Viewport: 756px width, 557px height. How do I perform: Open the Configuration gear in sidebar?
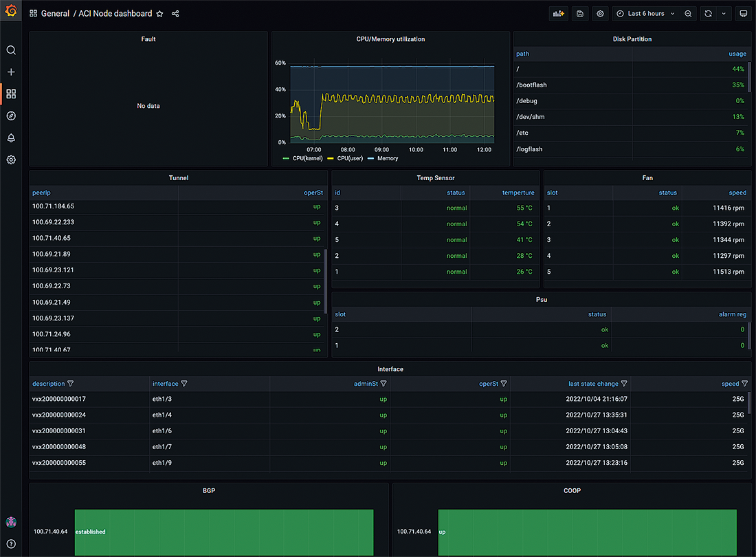11,160
